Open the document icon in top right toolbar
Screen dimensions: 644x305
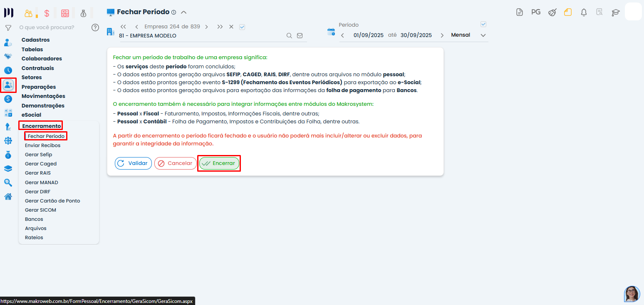(519, 12)
